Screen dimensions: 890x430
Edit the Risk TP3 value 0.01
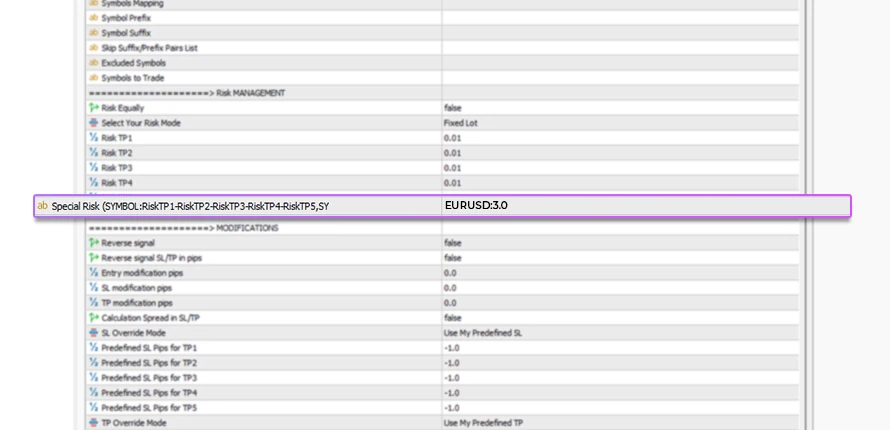point(453,168)
